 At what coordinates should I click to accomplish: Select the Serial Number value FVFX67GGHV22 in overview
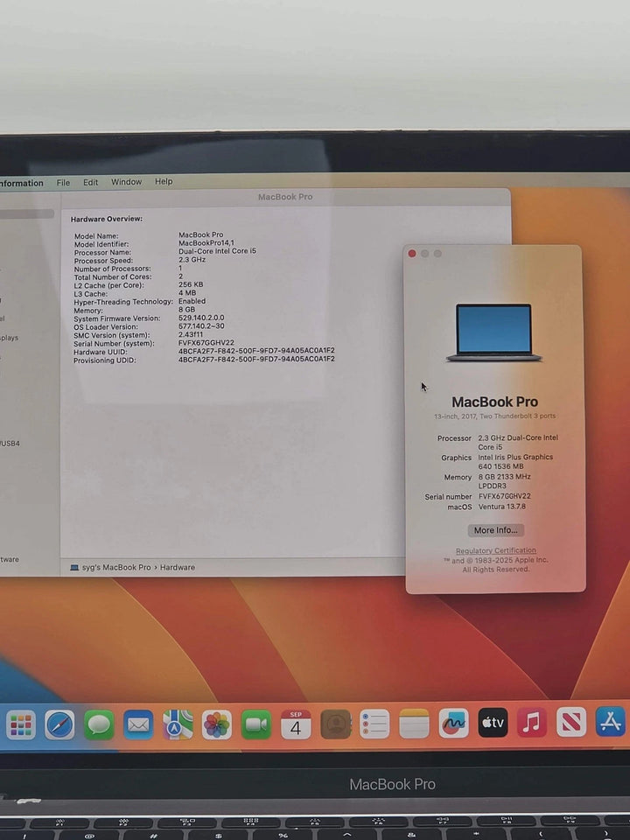[x=206, y=342]
